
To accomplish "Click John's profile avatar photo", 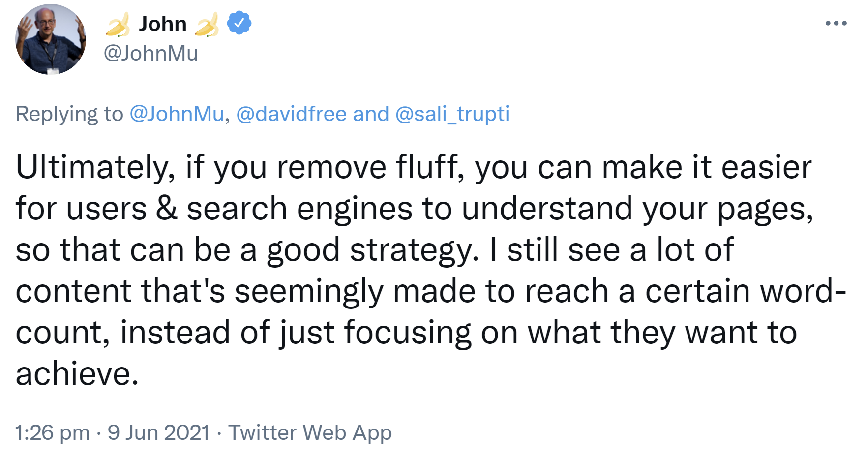I will point(51,39).
